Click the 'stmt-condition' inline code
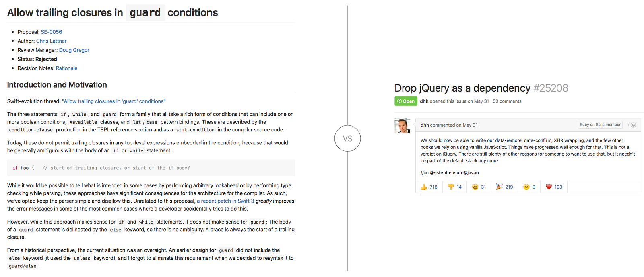 click(195, 130)
